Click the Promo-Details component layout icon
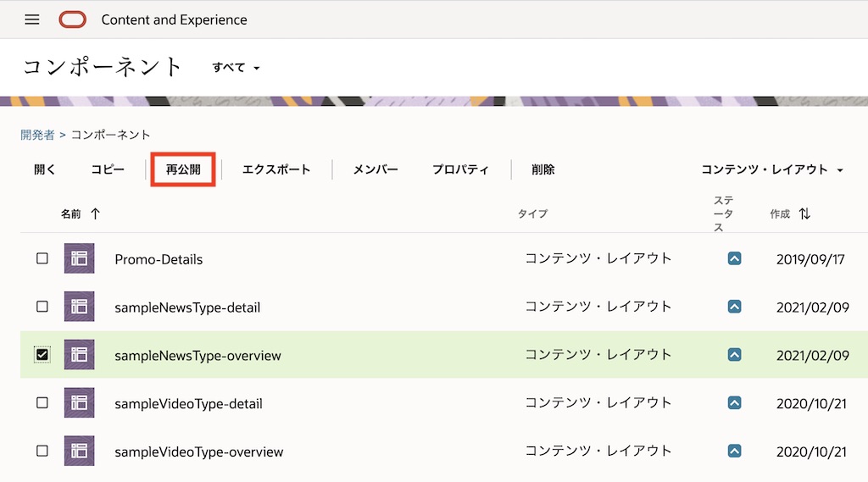The image size is (868, 482). [x=79, y=259]
